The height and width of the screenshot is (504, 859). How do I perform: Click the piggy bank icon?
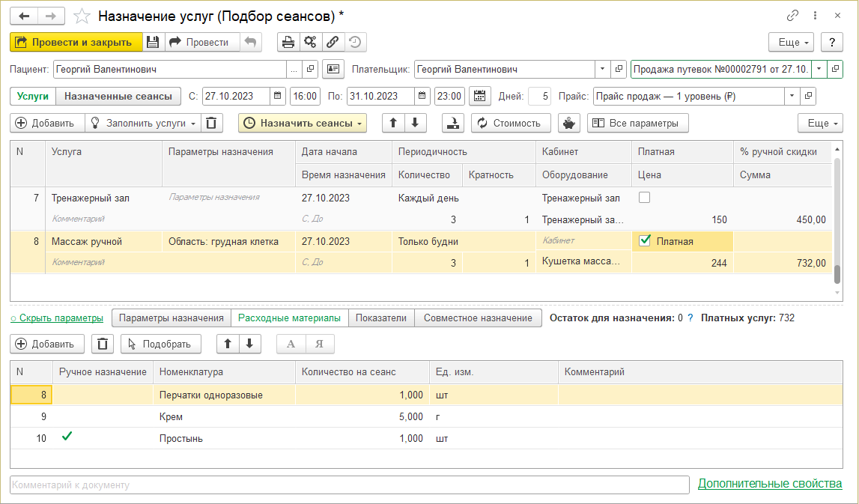pyautogui.click(x=569, y=123)
